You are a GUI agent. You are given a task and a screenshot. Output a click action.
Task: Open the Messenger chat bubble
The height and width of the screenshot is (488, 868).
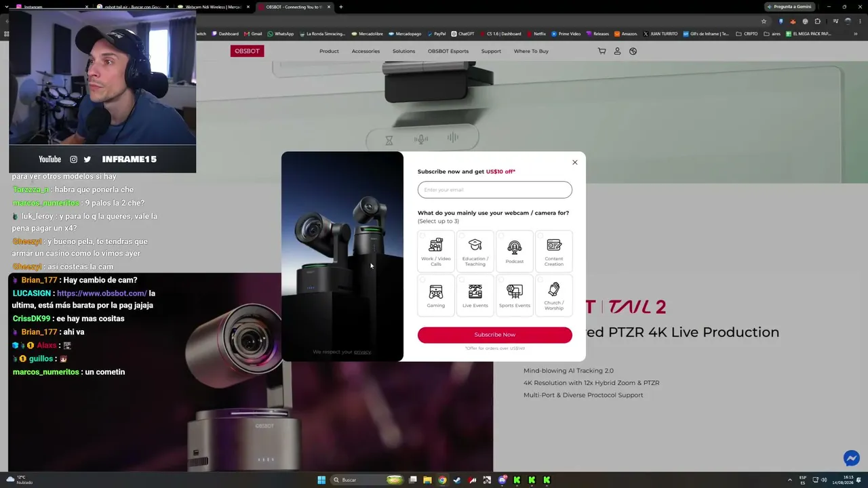click(852, 458)
